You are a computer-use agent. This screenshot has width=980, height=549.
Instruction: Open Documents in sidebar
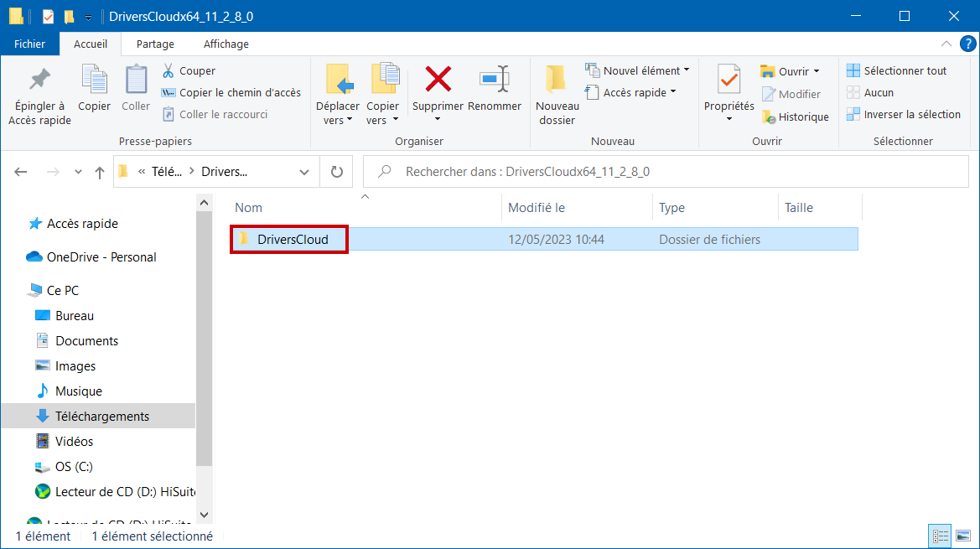pos(77,340)
